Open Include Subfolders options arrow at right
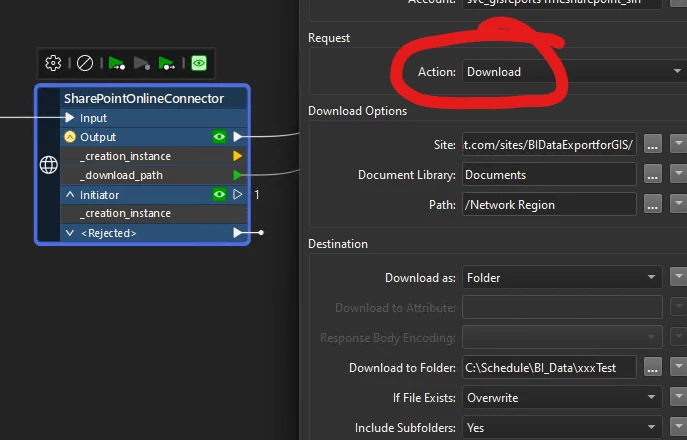 pos(679,427)
